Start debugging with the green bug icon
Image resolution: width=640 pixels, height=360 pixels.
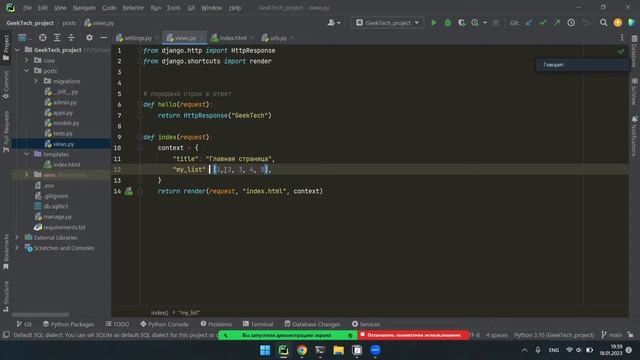click(448, 23)
